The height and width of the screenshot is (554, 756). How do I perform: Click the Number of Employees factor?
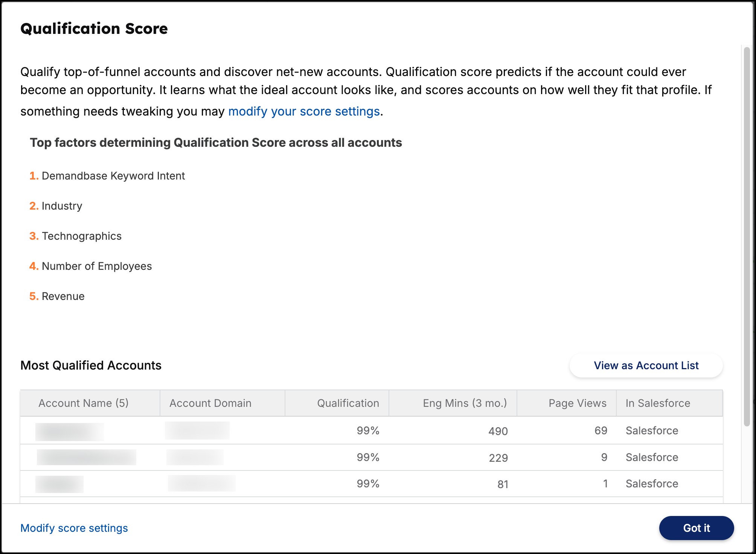97,266
